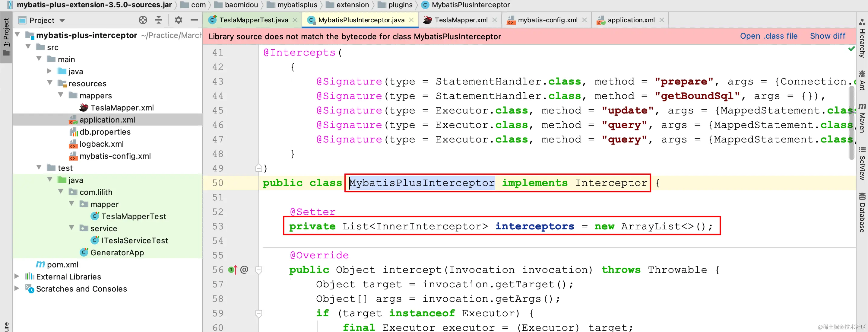
Task: Open the Ant tool window
Action: tap(862, 80)
